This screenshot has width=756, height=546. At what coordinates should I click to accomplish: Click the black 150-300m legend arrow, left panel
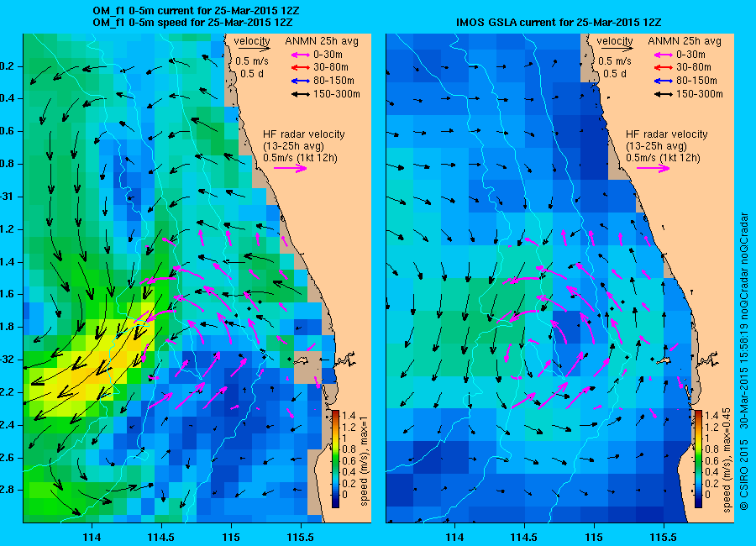(301, 95)
